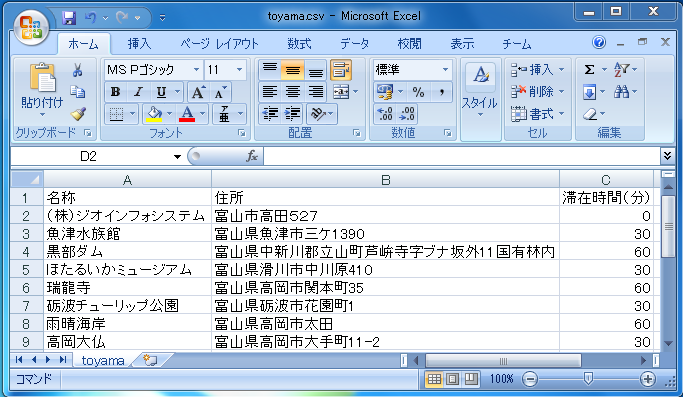Center the cell text horizontally
The width and height of the screenshot is (683, 397).
tap(293, 92)
